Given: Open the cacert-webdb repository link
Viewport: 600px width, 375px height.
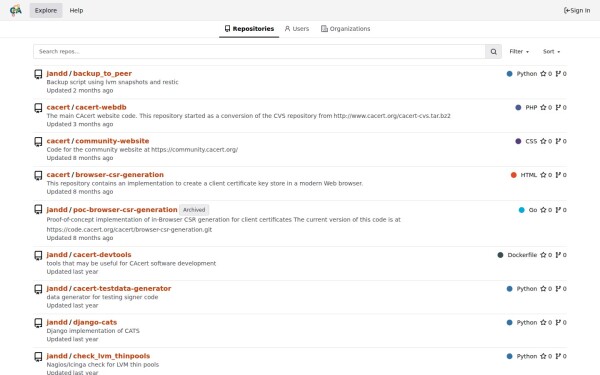Looking at the screenshot, I should 101,107.
